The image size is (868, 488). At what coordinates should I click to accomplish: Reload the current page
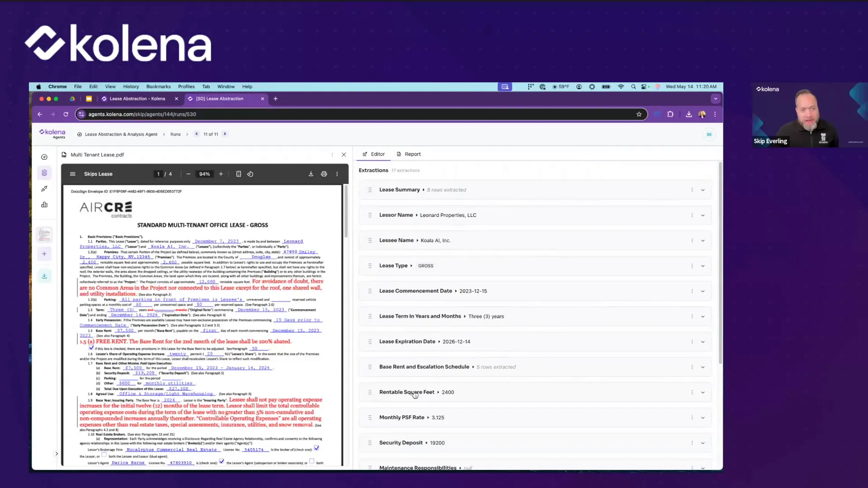pyautogui.click(x=66, y=114)
